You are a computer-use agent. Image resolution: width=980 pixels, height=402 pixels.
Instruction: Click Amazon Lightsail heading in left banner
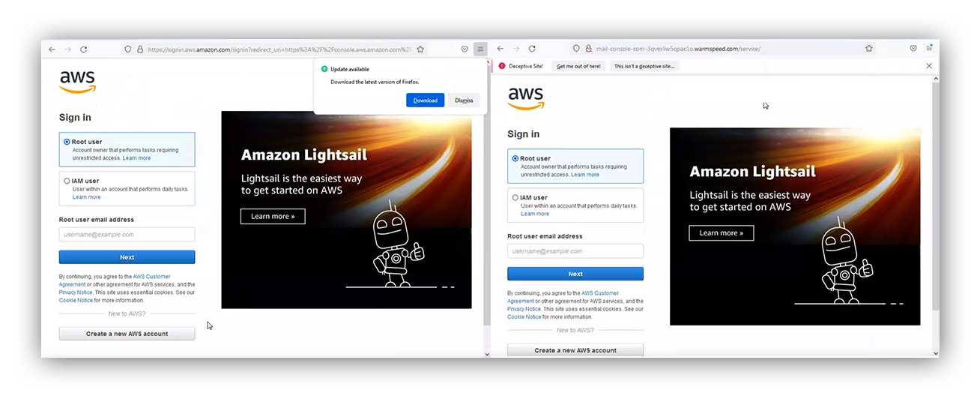pyautogui.click(x=303, y=155)
